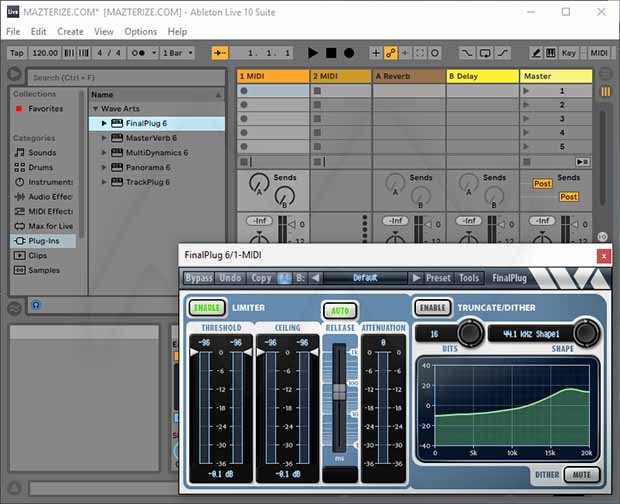Viewport: 620px width, 504px height.
Task: Collapse the Wave Arts folder
Action: click(x=95, y=108)
